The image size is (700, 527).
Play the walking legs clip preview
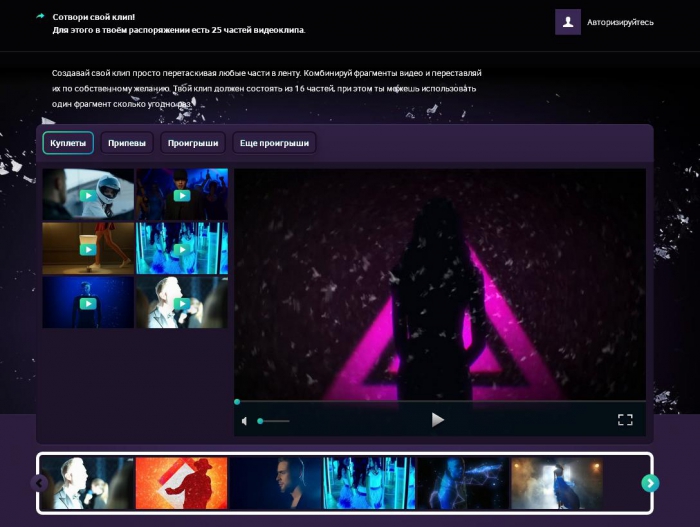coord(88,249)
